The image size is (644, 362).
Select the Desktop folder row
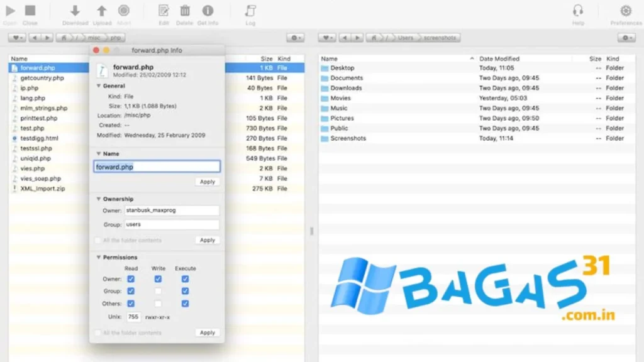tap(477, 68)
